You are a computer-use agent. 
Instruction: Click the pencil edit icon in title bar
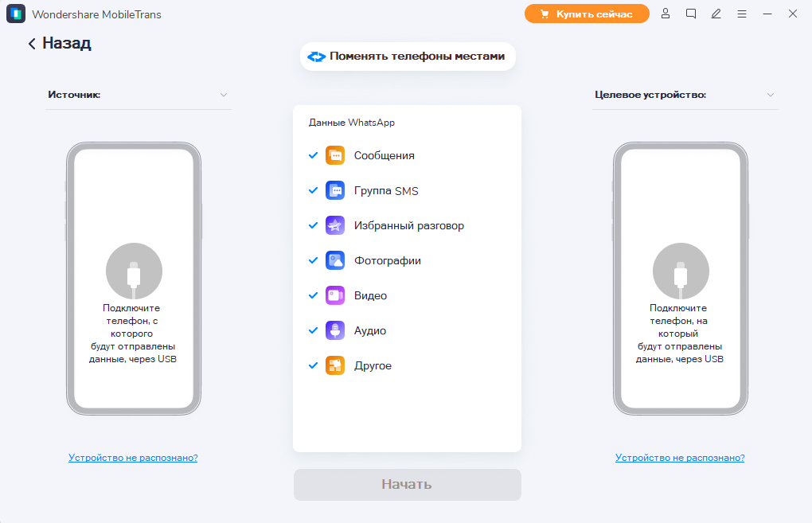[x=716, y=14]
